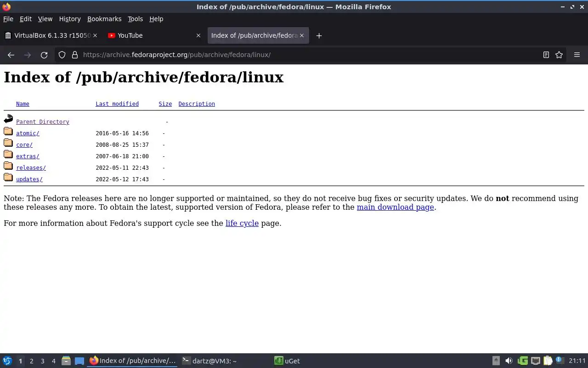Click the 2016-05-16 14:56 date for atomic/
This screenshot has width=588, height=368.
pyautogui.click(x=122, y=133)
